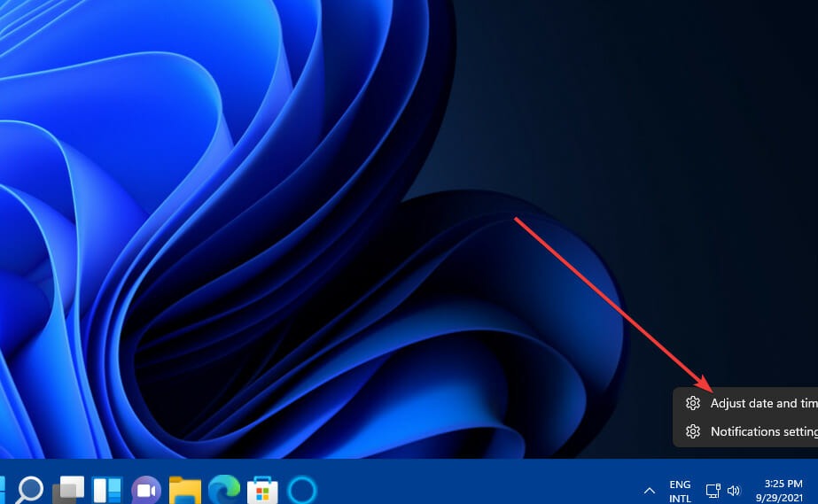Open the Widgets panel icon
The width and height of the screenshot is (818, 504).
point(107,490)
